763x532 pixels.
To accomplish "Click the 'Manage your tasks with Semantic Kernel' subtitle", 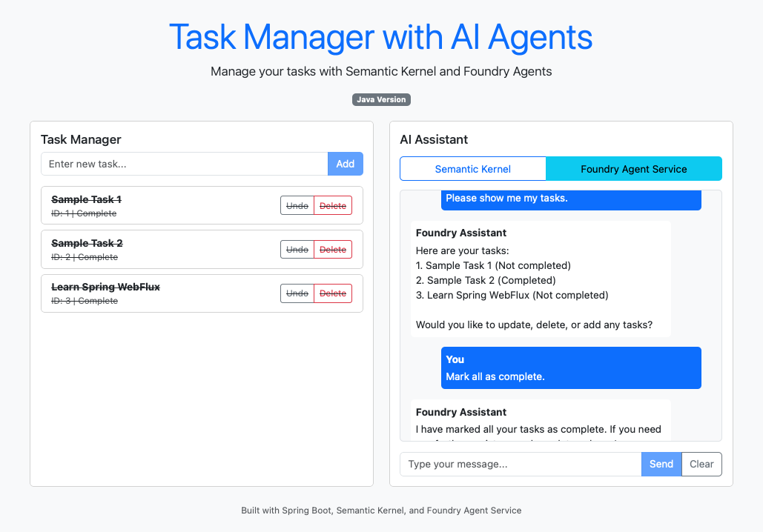I will (381, 71).
